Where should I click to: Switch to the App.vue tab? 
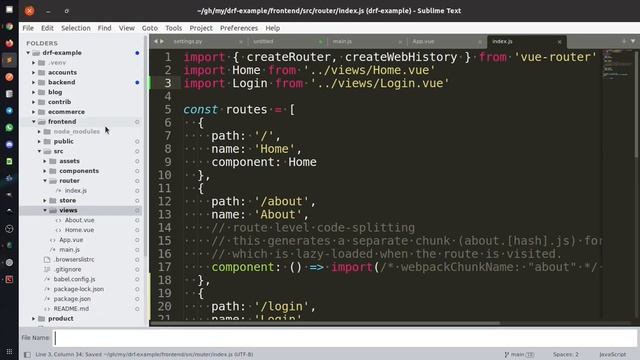click(446, 42)
